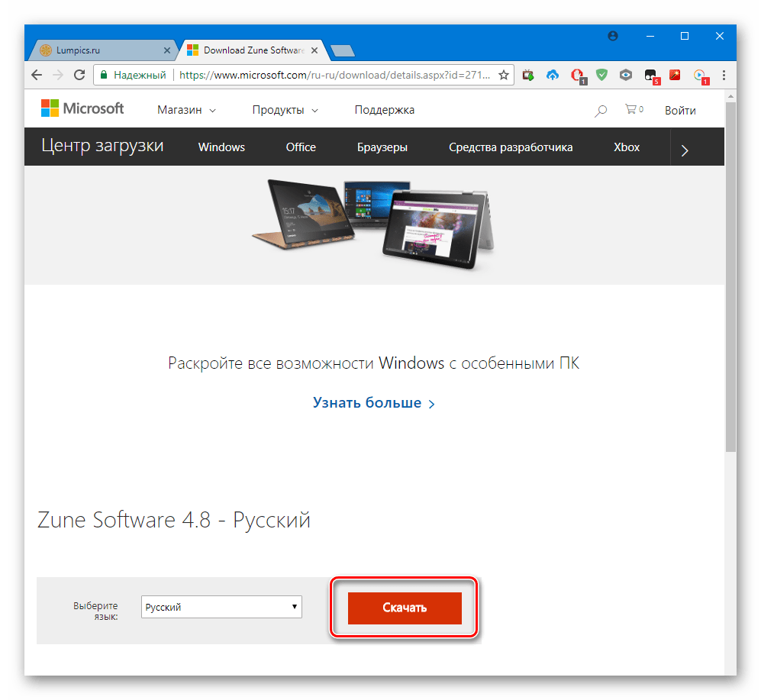Viewport: 761px width, 700px height.
Task: Click the page vertical scrollbar thumb
Action: point(730,276)
